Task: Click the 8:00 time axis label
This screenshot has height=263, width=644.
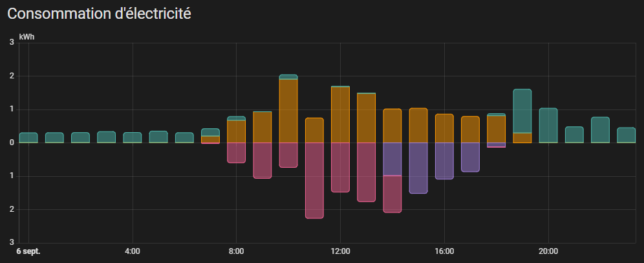Action: click(236, 251)
